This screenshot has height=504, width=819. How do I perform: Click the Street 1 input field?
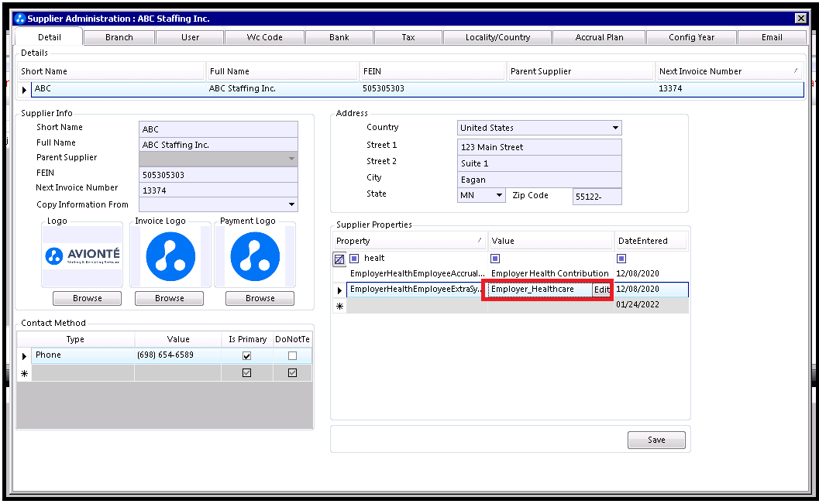coord(539,147)
